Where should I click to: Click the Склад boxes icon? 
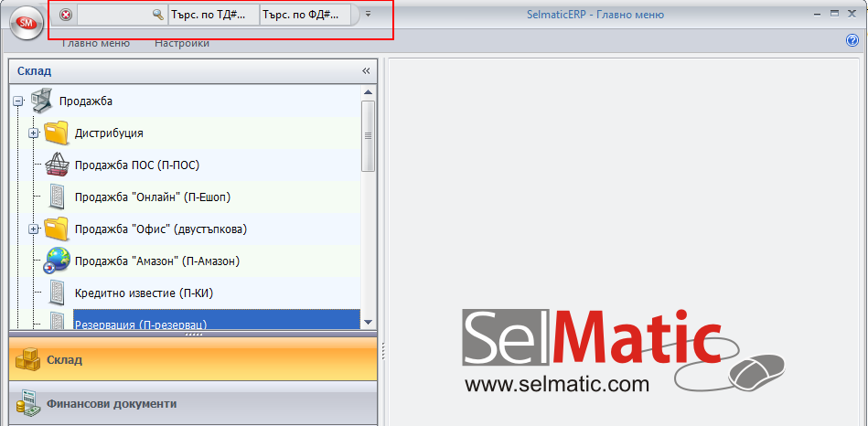pos(27,359)
